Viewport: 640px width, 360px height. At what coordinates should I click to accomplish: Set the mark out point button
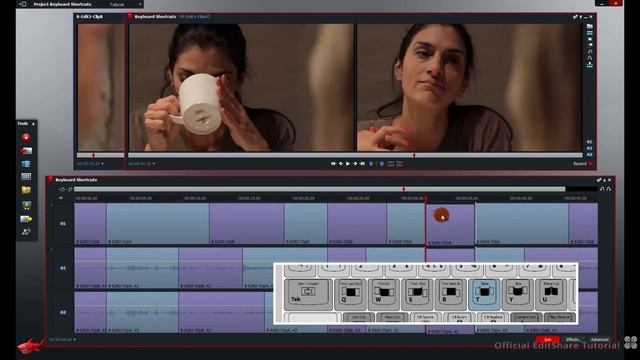pyautogui.click(x=382, y=164)
